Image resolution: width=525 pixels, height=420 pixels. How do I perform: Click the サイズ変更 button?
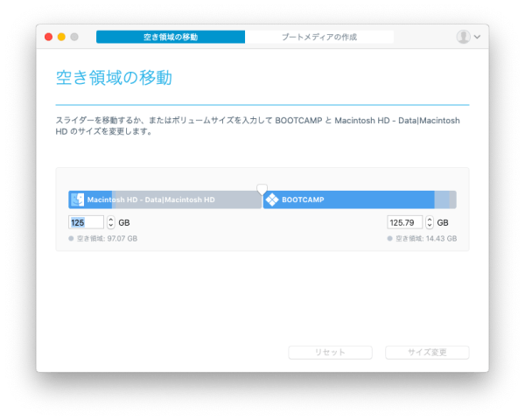(427, 353)
